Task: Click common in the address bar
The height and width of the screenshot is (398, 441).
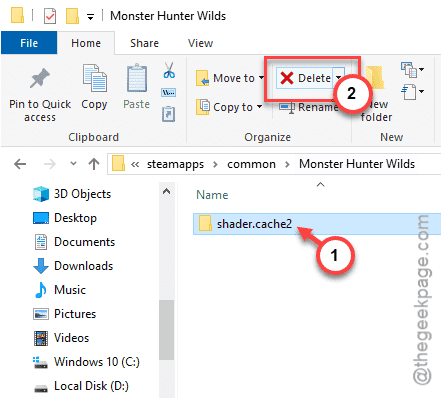Action: [x=251, y=164]
